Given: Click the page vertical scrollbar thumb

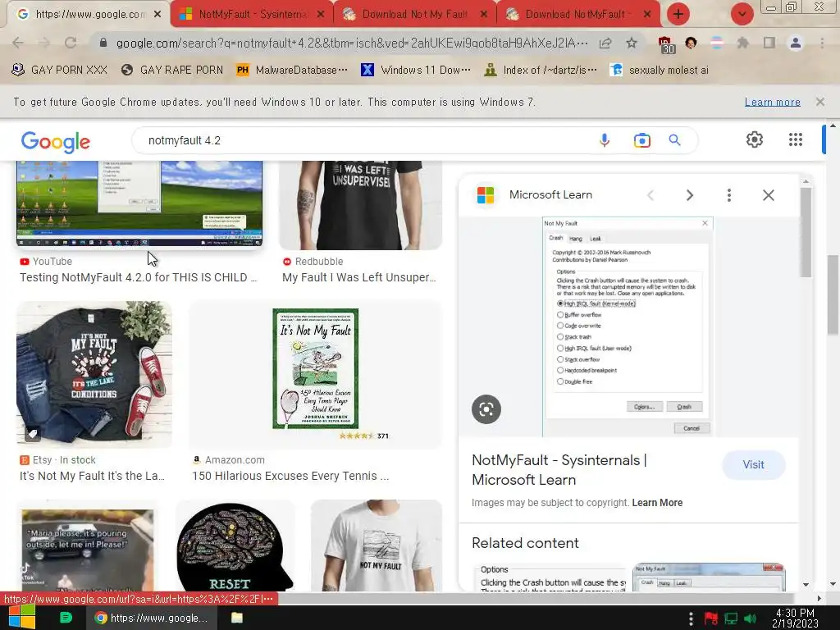Looking at the screenshot, I should click(x=833, y=295).
